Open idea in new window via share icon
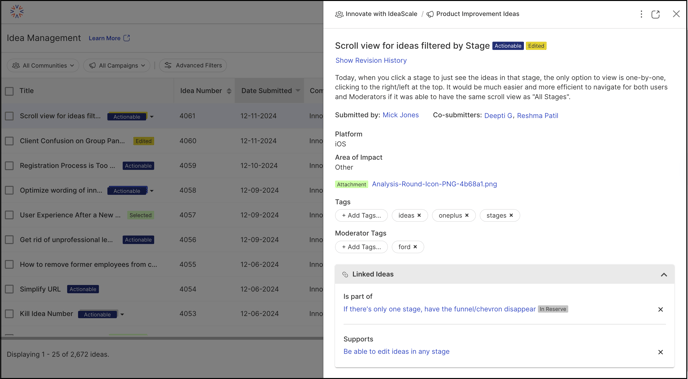Screen dimensions: 688x379 click(656, 14)
